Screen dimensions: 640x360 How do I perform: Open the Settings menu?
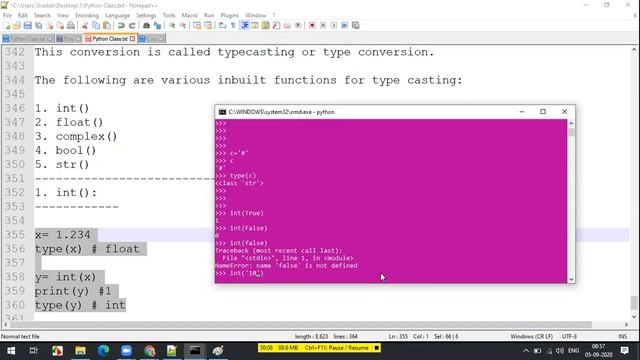[x=146, y=16]
